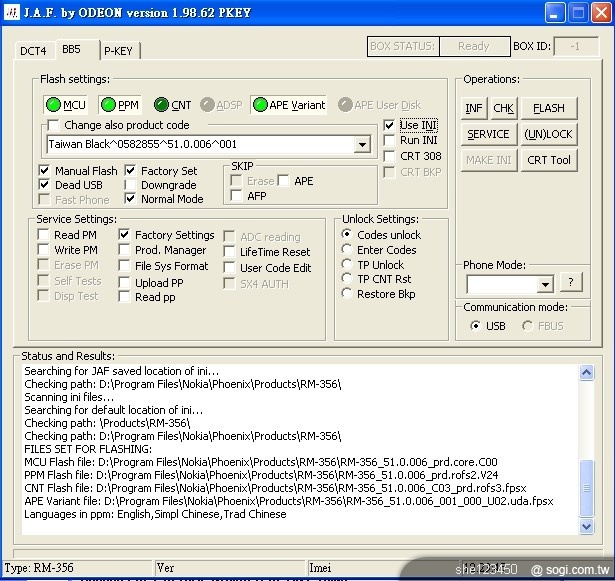Click the PPM Flash file log line
Screen dimensions: 615x581
coord(261,475)
